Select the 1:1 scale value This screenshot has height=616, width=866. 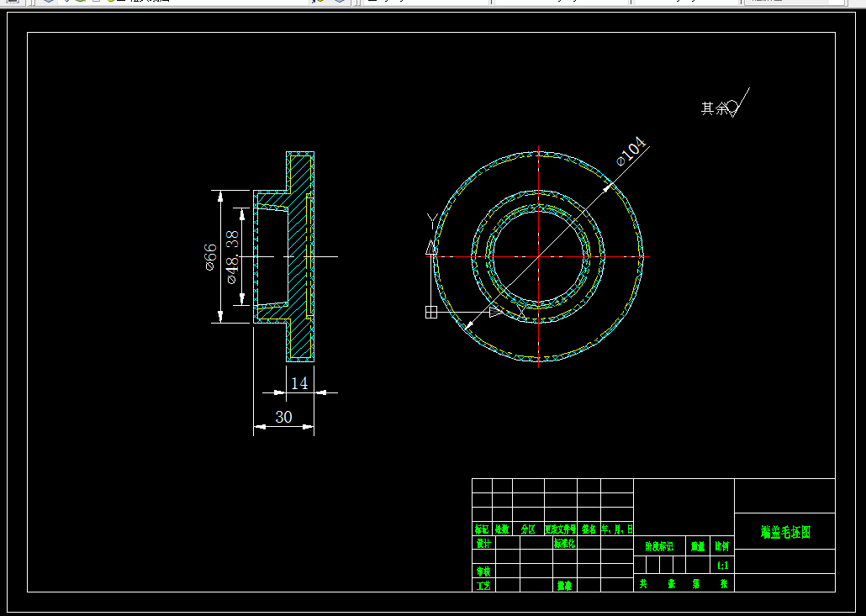(722, 566)
